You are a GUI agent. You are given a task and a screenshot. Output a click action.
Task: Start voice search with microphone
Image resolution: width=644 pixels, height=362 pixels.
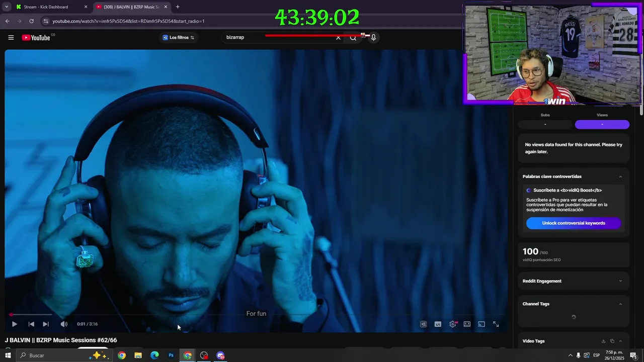click(x=373, y=37)
